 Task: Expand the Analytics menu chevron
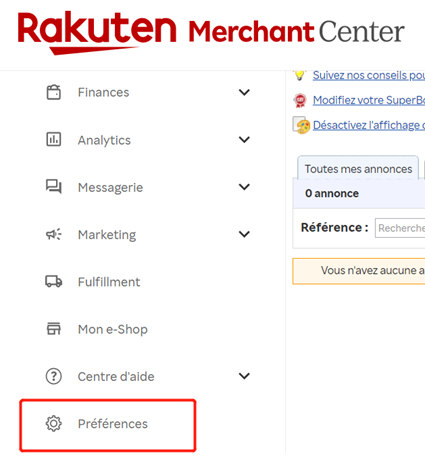[x=244, y=140]
